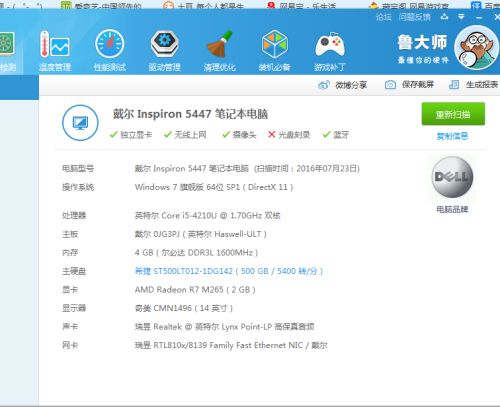Open 游戏补丁 gamepad icon
500x407 pixels.
[x=330, y=45]
